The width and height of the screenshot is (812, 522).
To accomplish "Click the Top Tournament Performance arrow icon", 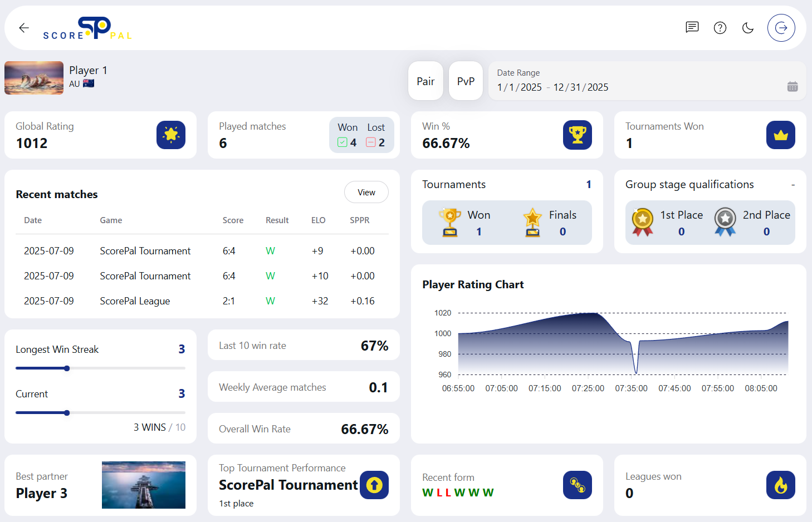I will [x=374, y=485].
